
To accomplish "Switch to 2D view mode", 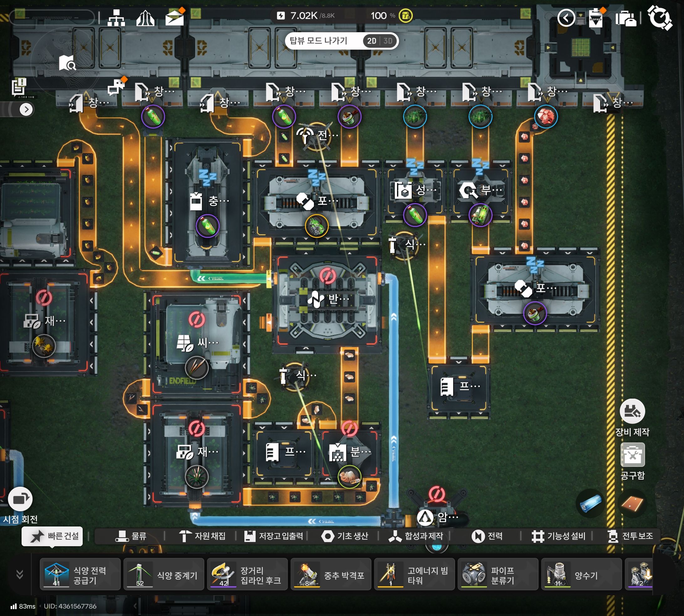I will [x=371, y=41].
